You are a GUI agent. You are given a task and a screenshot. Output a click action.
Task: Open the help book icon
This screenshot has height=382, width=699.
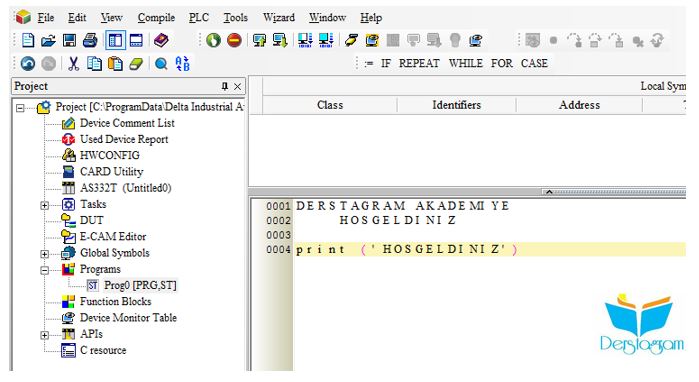click(161, 41)
